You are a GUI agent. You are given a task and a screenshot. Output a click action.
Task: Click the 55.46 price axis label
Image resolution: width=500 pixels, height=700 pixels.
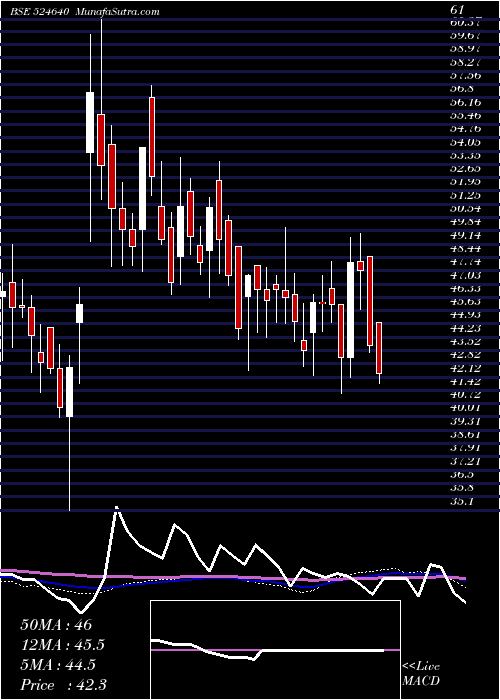[x=466, y=116]
